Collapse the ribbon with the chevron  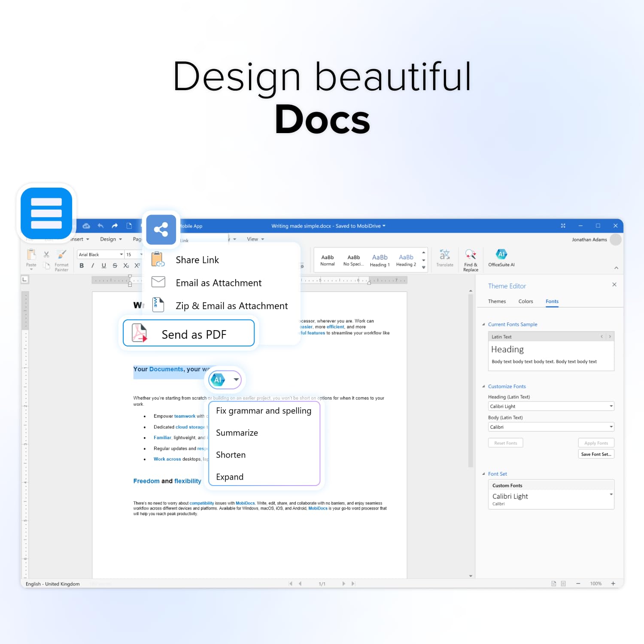click(617, 268)
